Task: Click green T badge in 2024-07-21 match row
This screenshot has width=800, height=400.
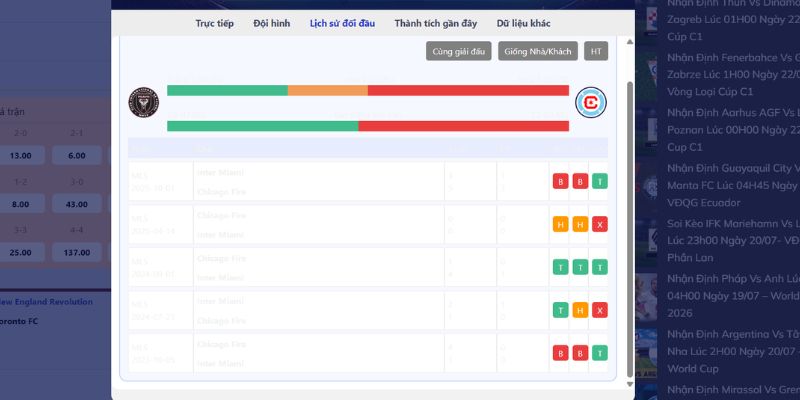Action: pos(561,310)
